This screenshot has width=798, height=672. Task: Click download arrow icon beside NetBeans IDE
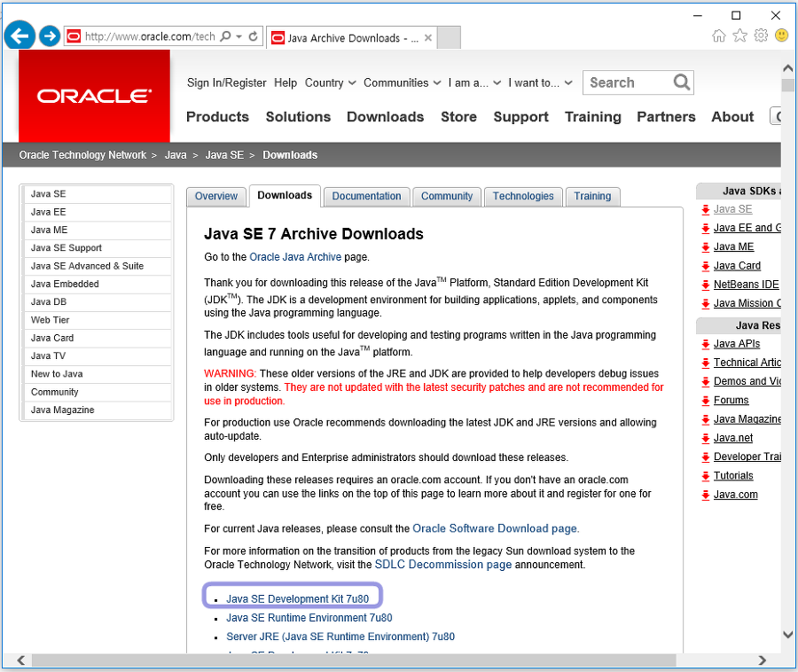point(706,285)
